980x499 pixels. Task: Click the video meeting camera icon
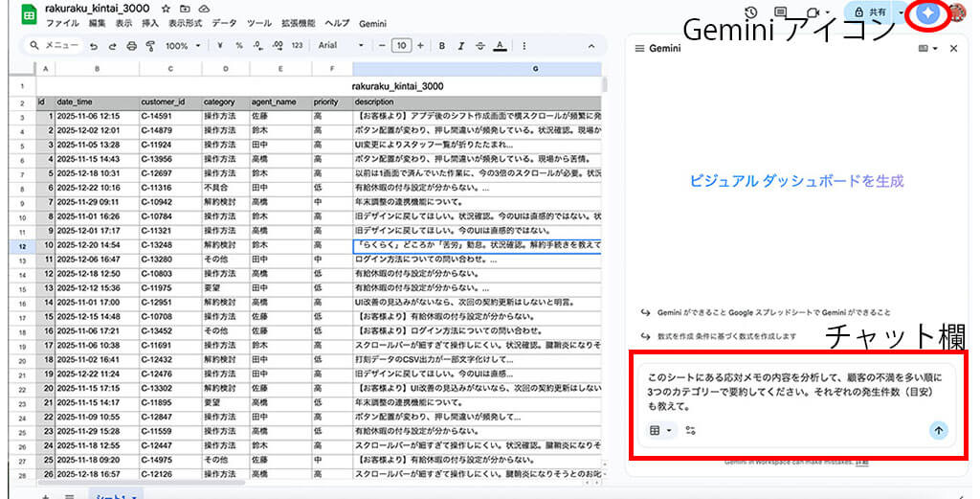coord(812,11)
